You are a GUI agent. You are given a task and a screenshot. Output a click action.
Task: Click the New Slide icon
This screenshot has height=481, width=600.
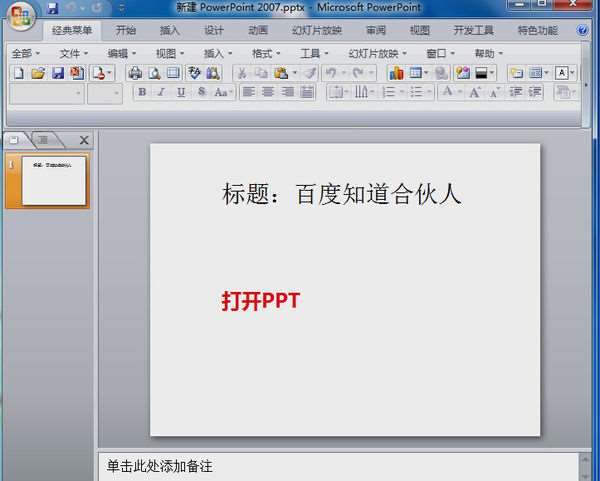tap(517, 73)
